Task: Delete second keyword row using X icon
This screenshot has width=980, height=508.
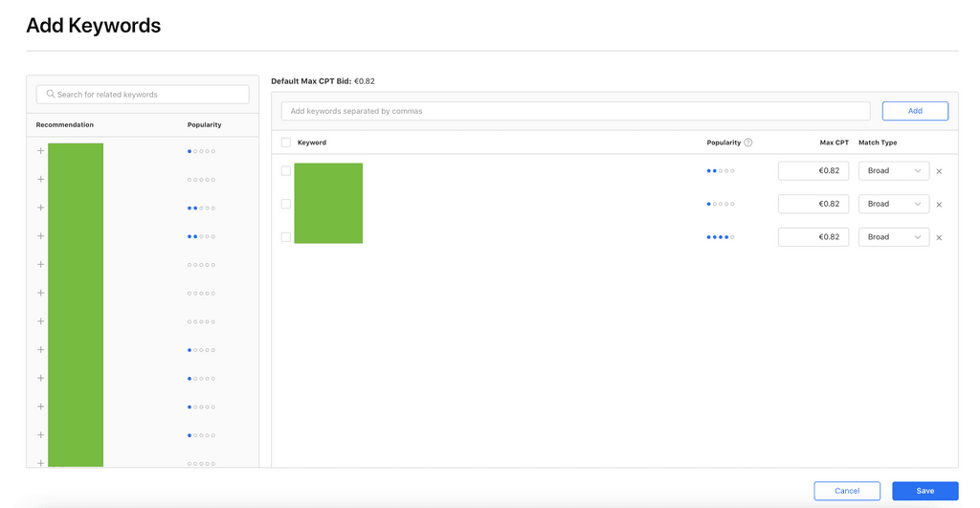Action: point(939,205)
